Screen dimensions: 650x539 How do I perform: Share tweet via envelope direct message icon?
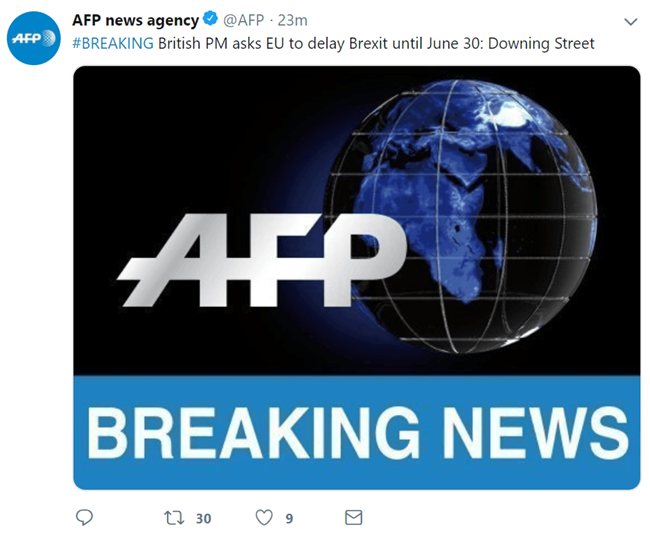(x=354, y=517)
